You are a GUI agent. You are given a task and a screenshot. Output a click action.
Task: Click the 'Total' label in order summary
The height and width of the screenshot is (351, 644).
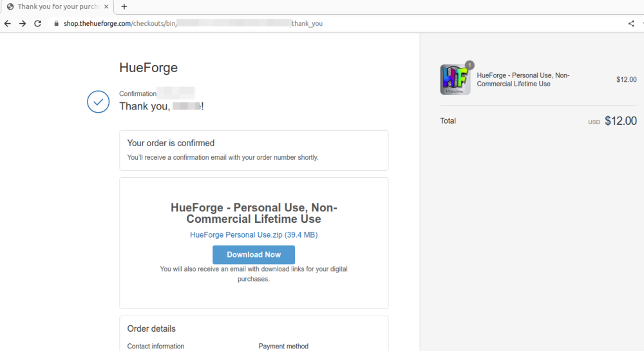pyautogui.click(x=448, y=120)
